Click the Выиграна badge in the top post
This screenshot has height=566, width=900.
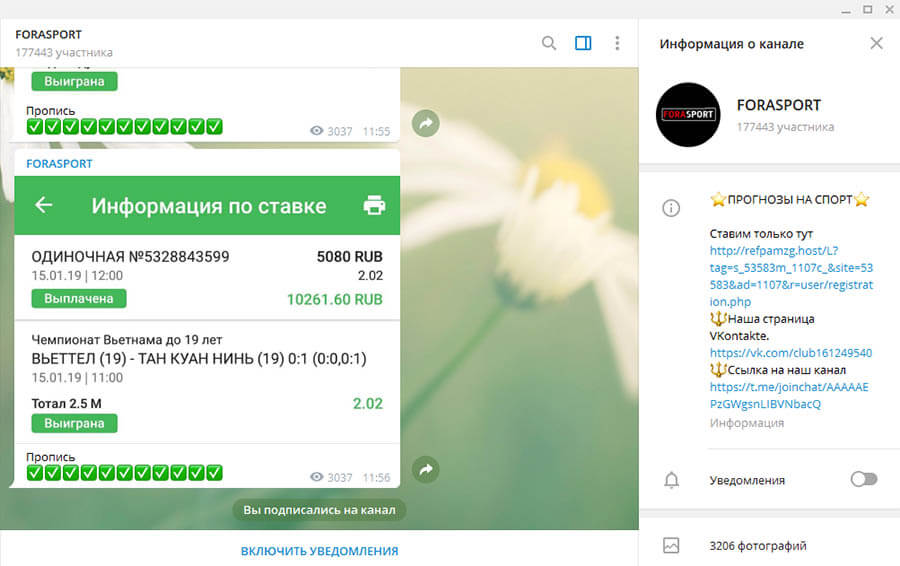coord(74,81)
